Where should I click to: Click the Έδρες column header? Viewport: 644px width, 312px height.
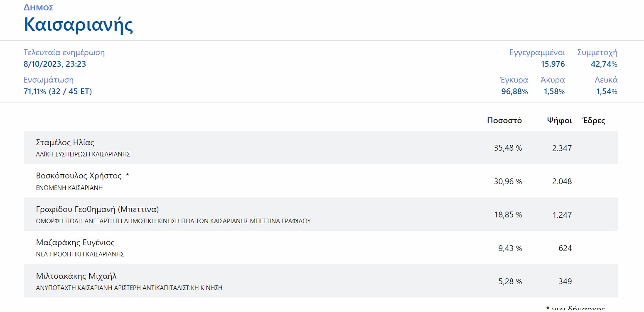pyautogui.click(x=594, y=121)
